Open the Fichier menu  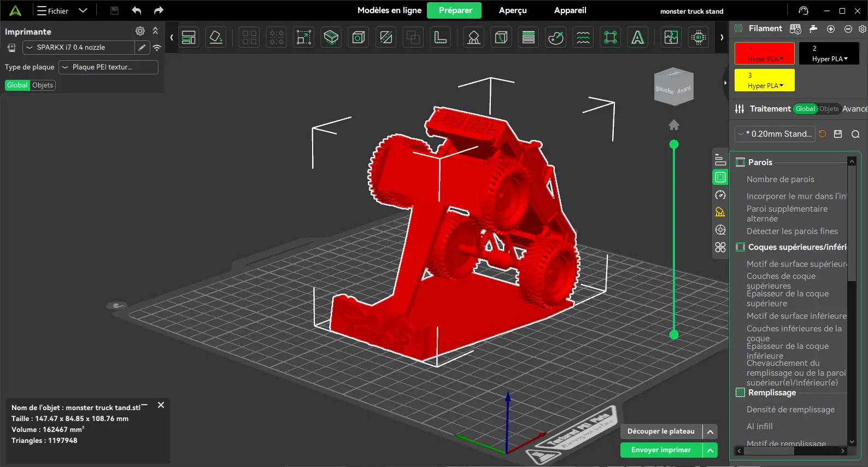52,10
